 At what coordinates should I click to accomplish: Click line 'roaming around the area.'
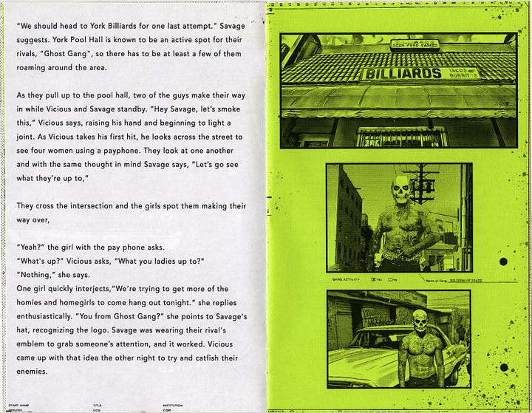pyautogui.click(x=61, y=67)
